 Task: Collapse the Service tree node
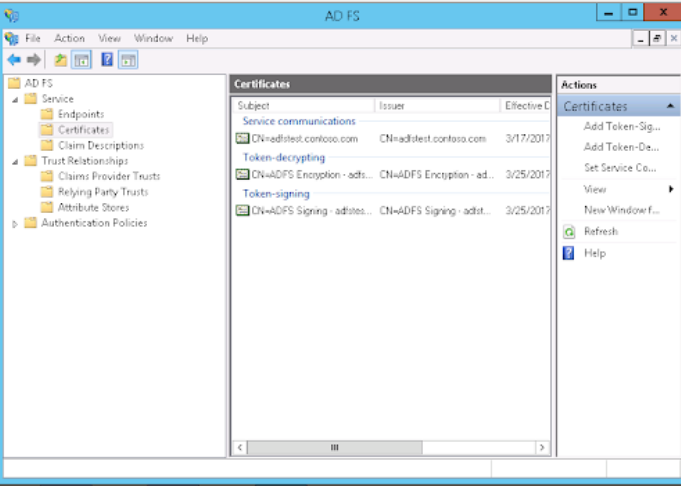coord(15,99)
